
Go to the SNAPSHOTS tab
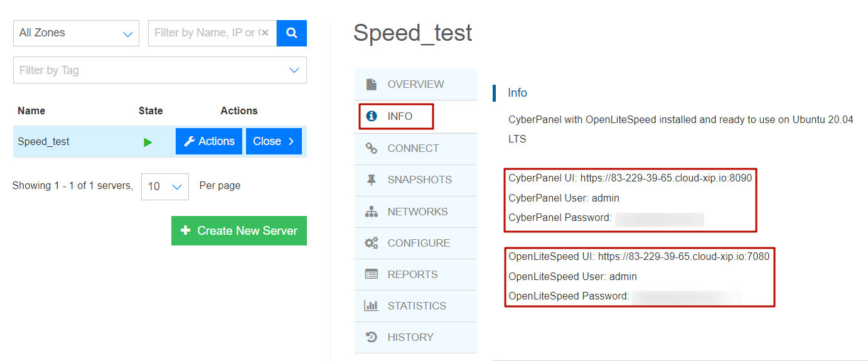click(x=415, y=180)
